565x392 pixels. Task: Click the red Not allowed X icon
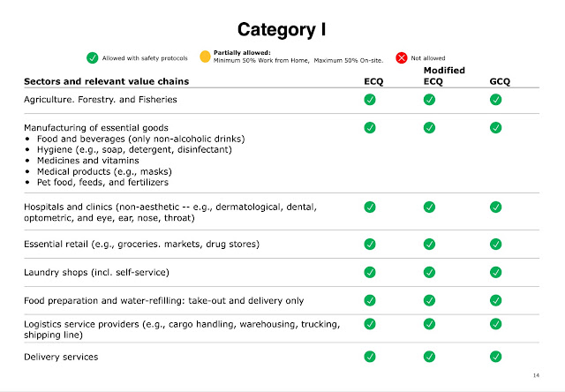(x=402, y=57)
